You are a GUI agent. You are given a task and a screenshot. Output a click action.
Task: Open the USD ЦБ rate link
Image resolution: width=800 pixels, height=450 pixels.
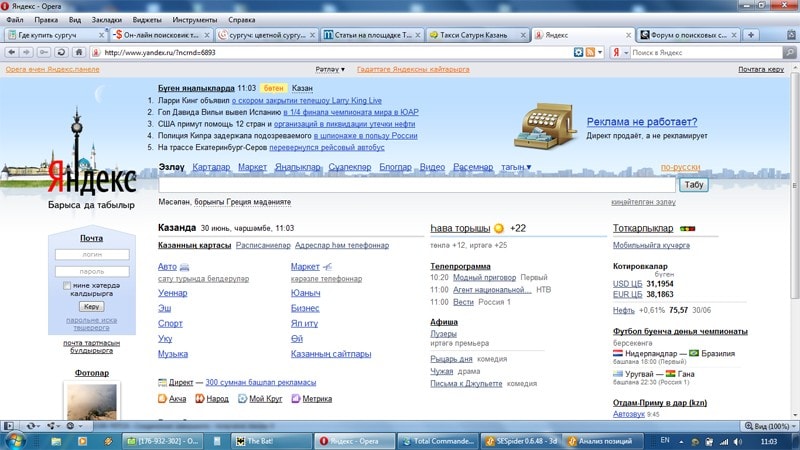[x=627, y=284]
